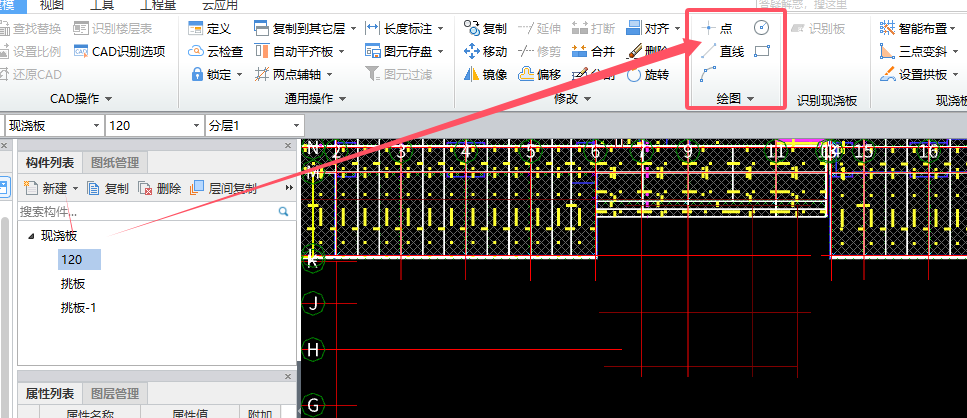Select the 挑板 tree item
This screenshot has width=967, height=418.
73,284
